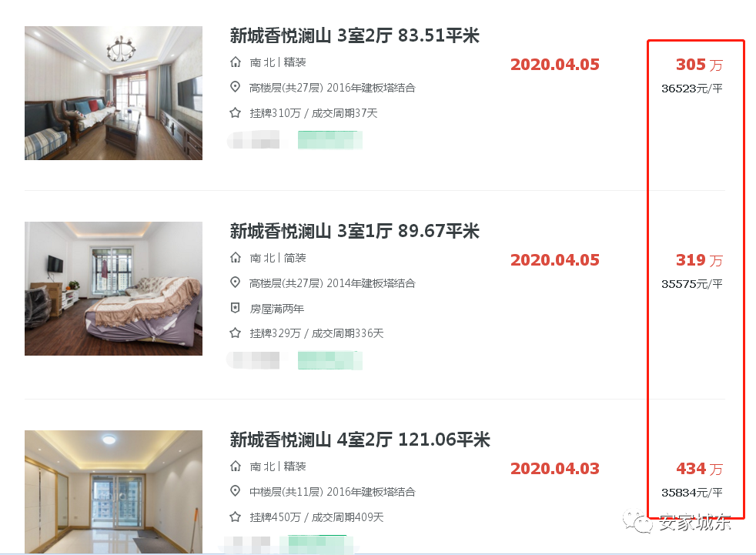Image resolution: width=756 pixels, height=555 pixels.
Task: Click WeChat logo icon near 安家城东 watermark
Action: point(637,522)
